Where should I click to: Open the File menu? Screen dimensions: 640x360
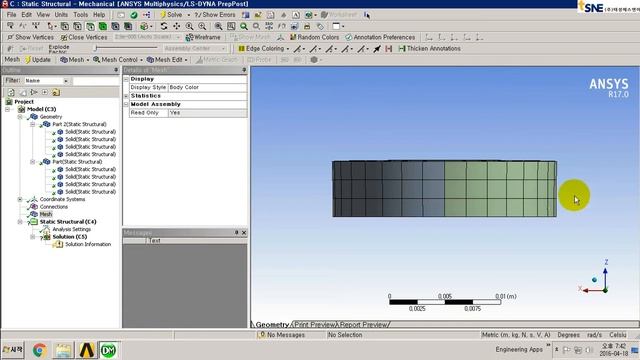coord(11,15)
